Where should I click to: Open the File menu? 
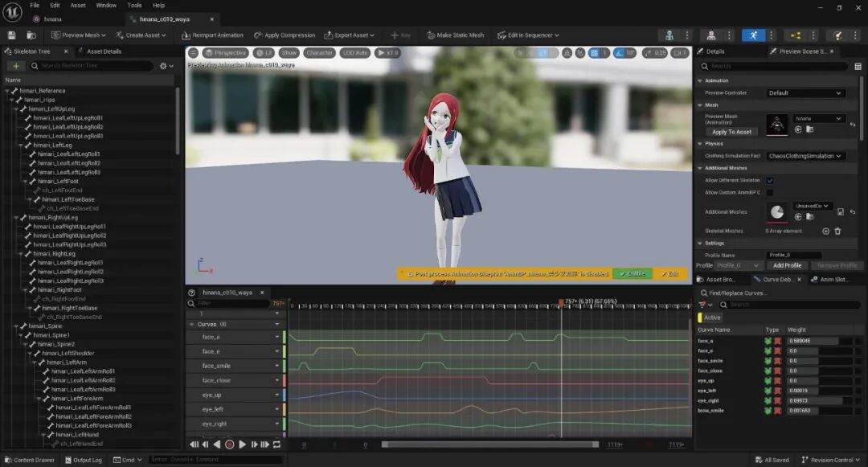tap(35, 5)
